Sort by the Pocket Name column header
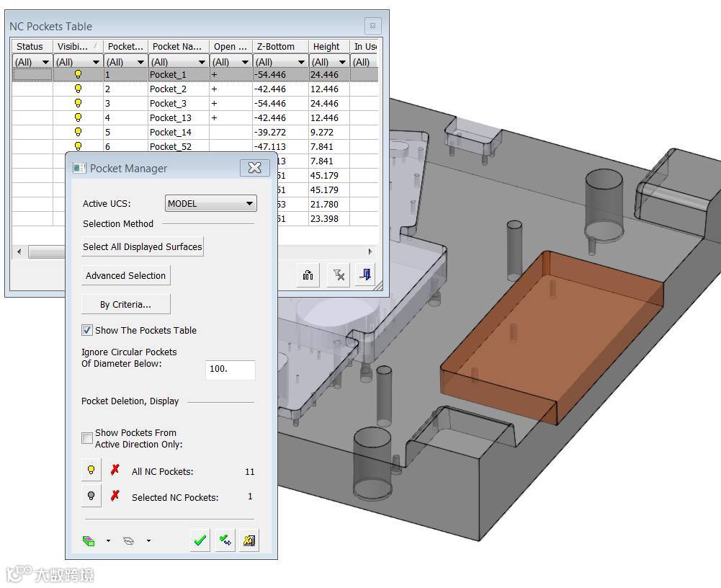Viewport: 721px width, 588px height. [179, 46]
